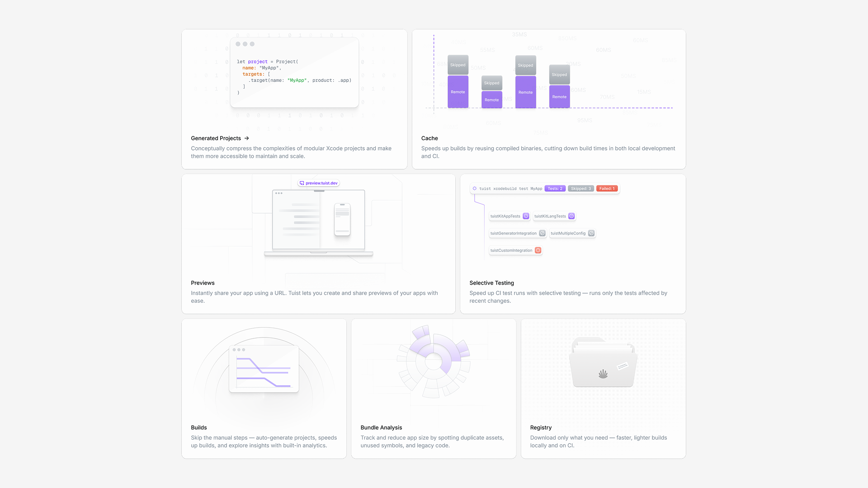Click the first purple Remote cache bar
Image resolution: width=868 pixels, height=488 pixels.
click(458, 92)
